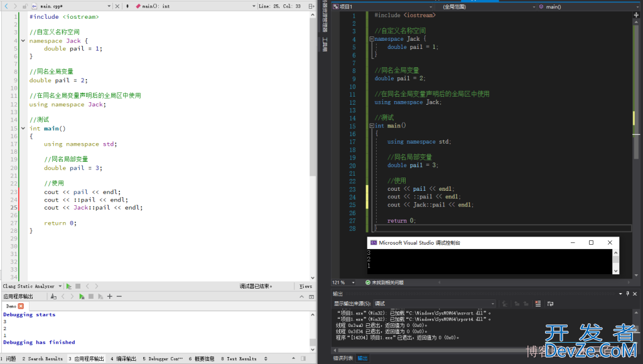Image resolution: width=643 pixels, height=364 pixels.
Task: Close the Visual Studio 输出 panel
Action: [635, 294]
